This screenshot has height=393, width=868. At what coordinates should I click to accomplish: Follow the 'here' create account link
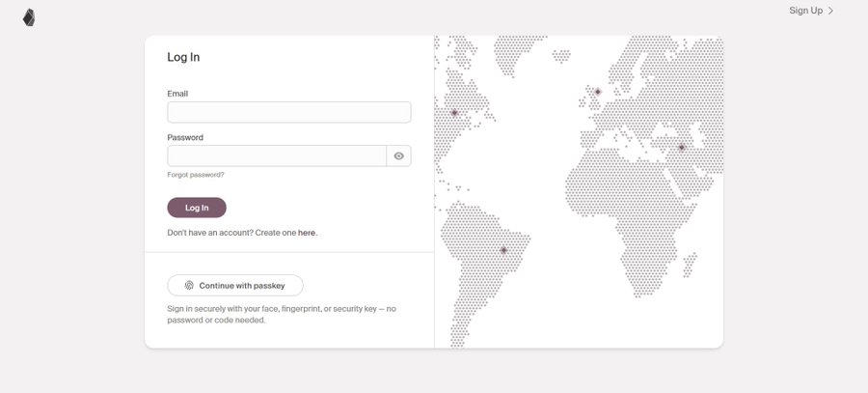[x=307, y=233]
